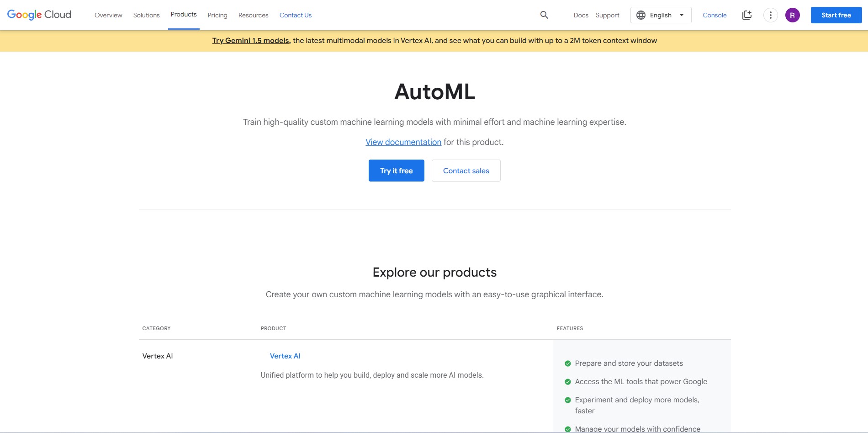Click the CATEGORY column header
This screenshot has width=868, height=433.
(x=156, y=328)
